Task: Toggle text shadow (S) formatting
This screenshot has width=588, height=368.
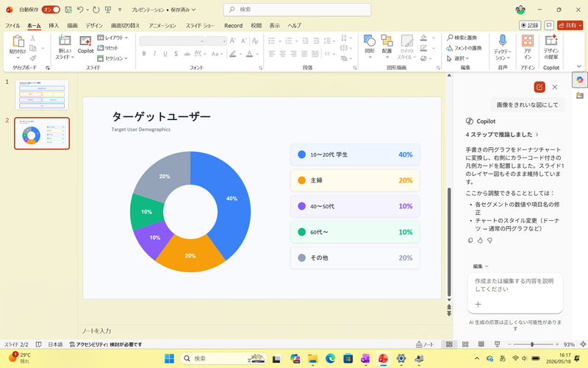Action: (x=176, y=54)
